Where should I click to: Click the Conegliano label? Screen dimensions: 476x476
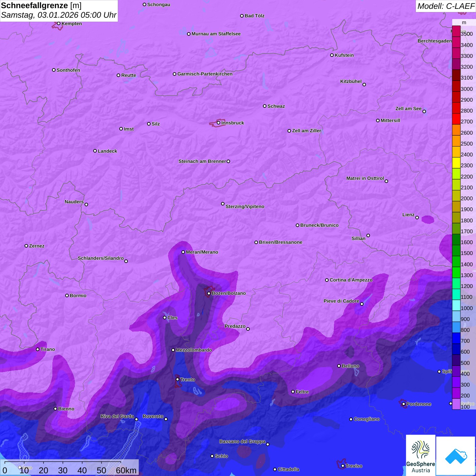367,419
